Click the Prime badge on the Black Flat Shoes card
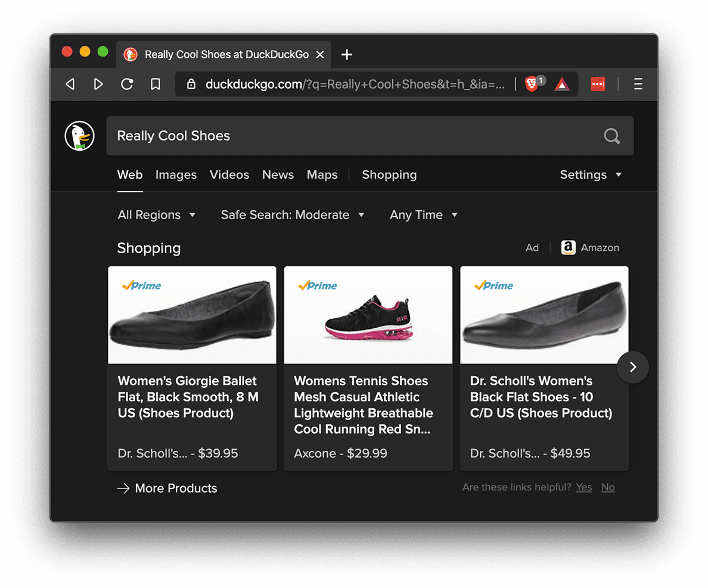708x588 pixels. [493, 285]
